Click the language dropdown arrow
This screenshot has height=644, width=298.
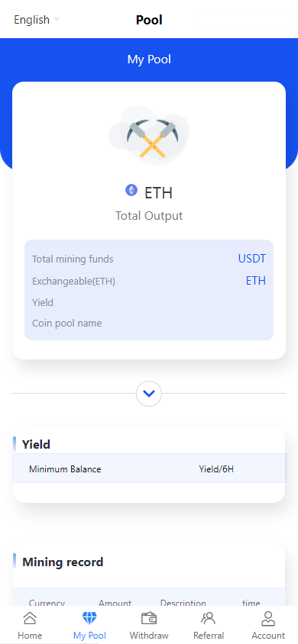point(57,20)
